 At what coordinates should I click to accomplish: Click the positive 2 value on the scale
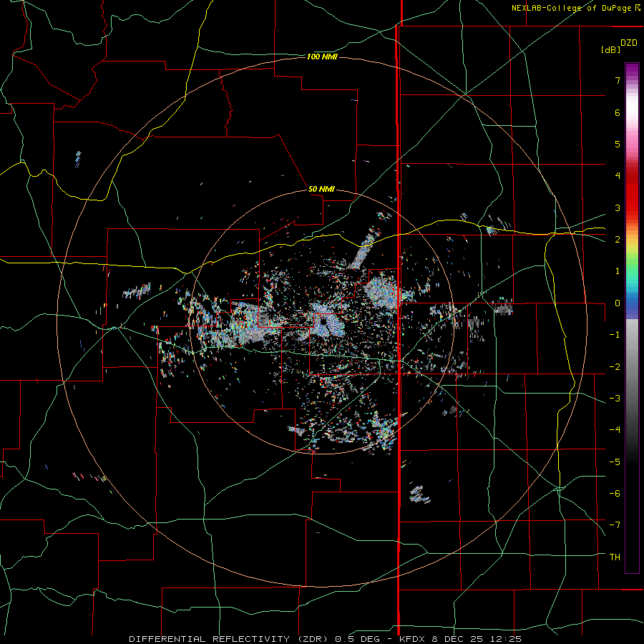(x=618, y=240)
